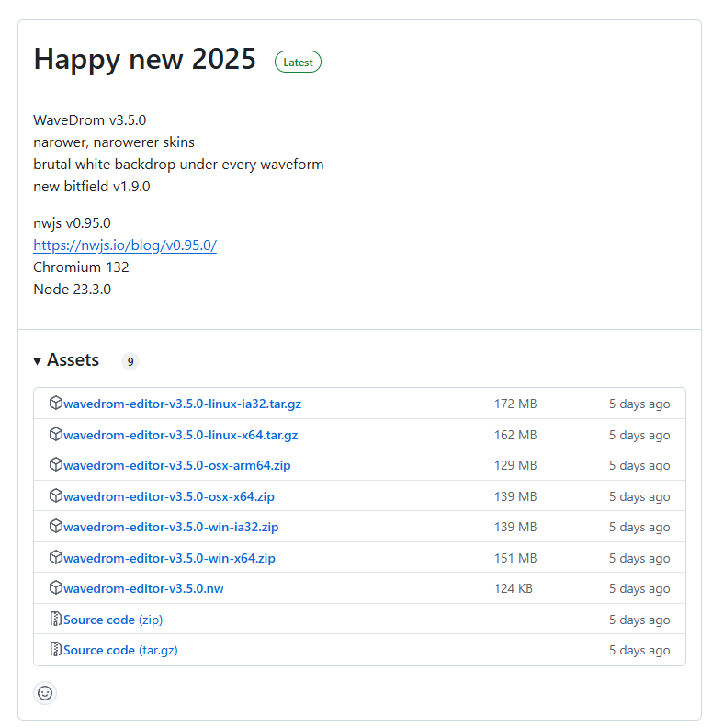Download Source code (tar.gz)

[x=120, y=650]
